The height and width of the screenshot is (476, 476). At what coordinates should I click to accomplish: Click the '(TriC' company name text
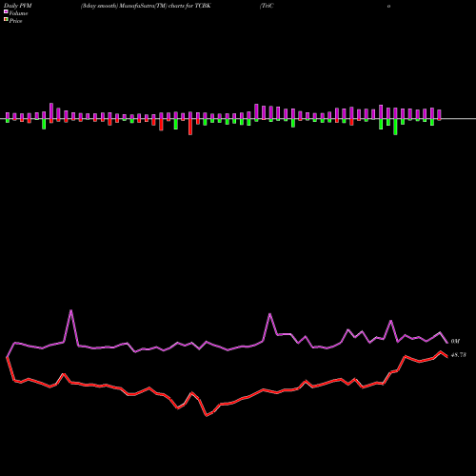[x=267, y=6]
